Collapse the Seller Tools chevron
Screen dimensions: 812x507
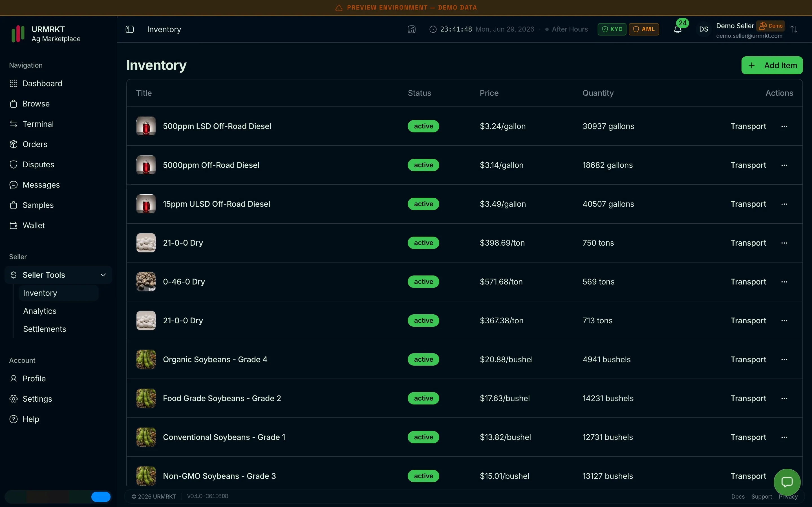tap(103, 275)
